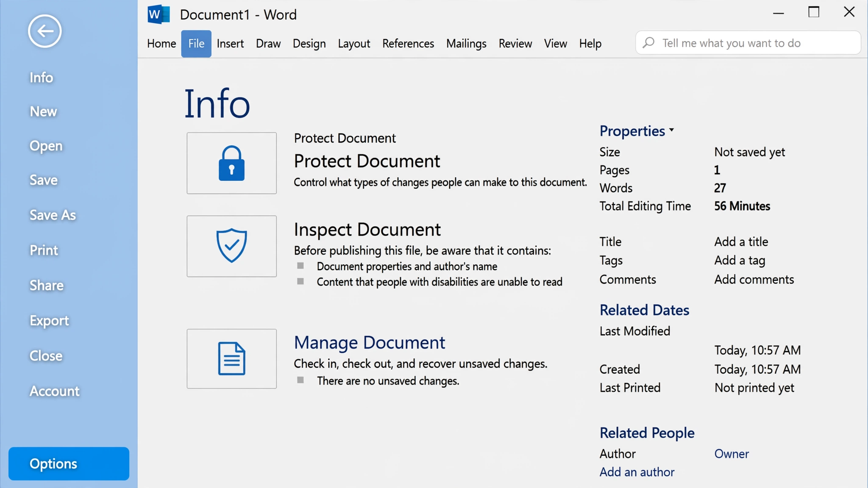Open Print in the sidebar
This screenshot has width=868, height=488.
44,250
